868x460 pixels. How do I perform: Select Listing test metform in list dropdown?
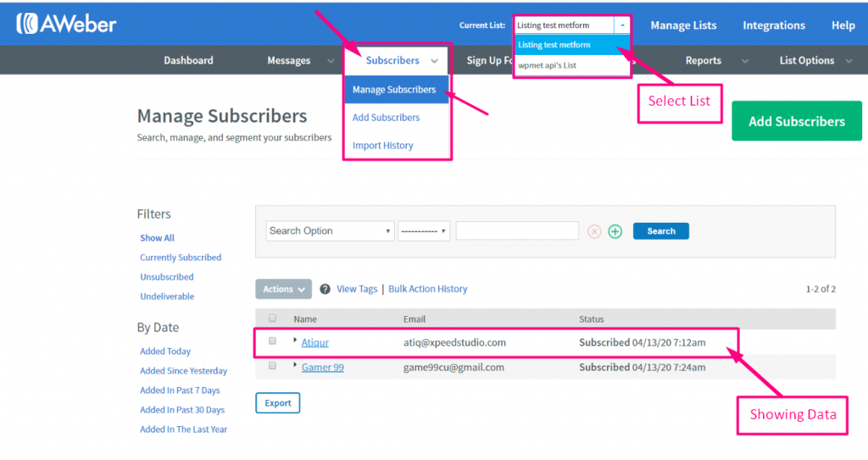pyautogui.click(x=572, y=45)
